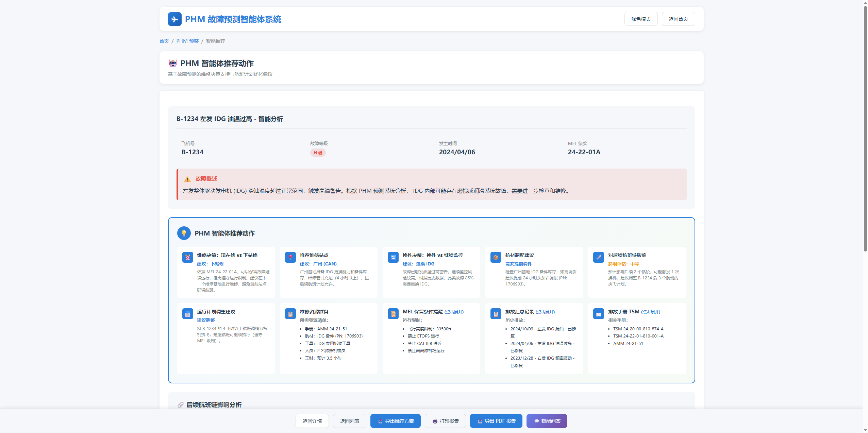868x433 pixels.
Task: Click 工时: 预计 3.5 小时 item
Action: click(x=323, y=358)
